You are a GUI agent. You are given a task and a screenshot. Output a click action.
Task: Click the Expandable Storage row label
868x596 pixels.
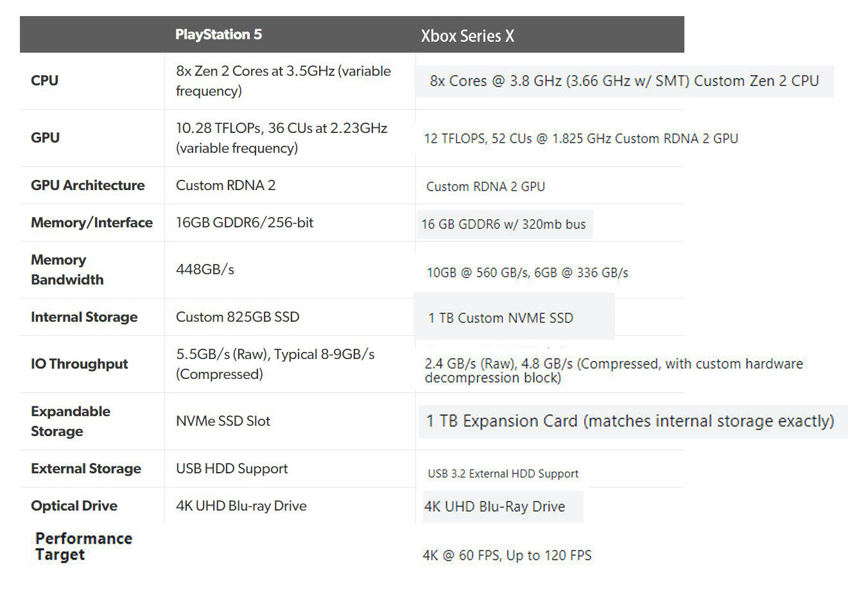click(x=70, y=421)
